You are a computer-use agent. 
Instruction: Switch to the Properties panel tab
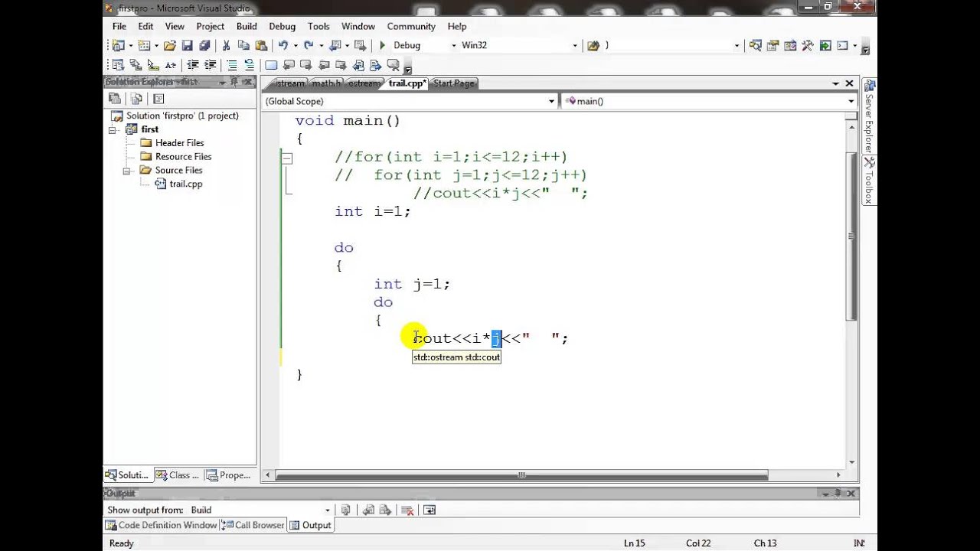click(x=229, y=475)
